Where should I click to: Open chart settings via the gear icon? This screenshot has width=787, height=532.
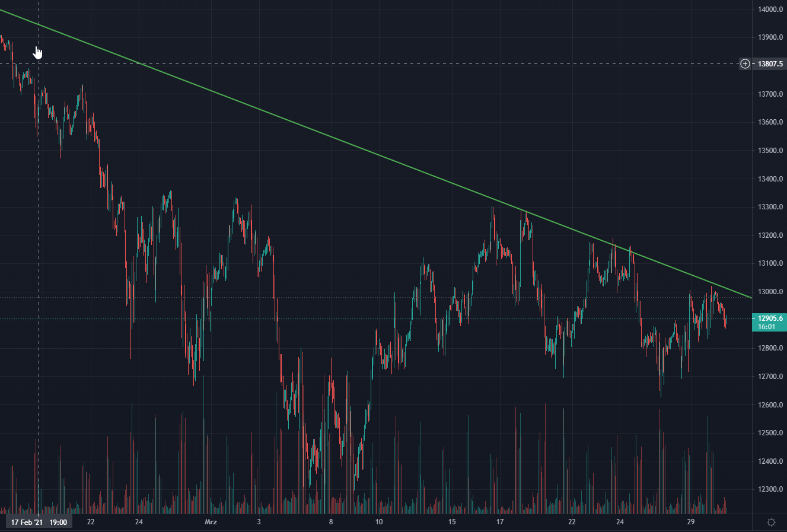771,522
